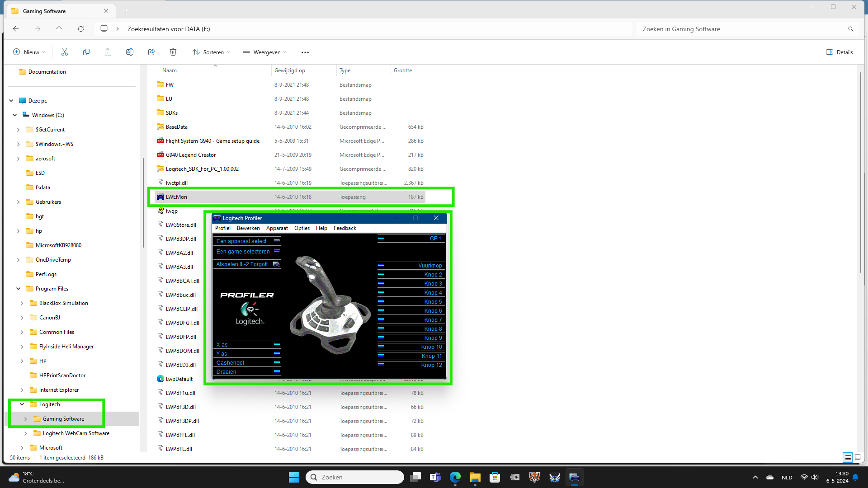This screenshot has height=488, width=868.
Task: Click the assignment icon next to Vuurknop
Action: [381, 265]
